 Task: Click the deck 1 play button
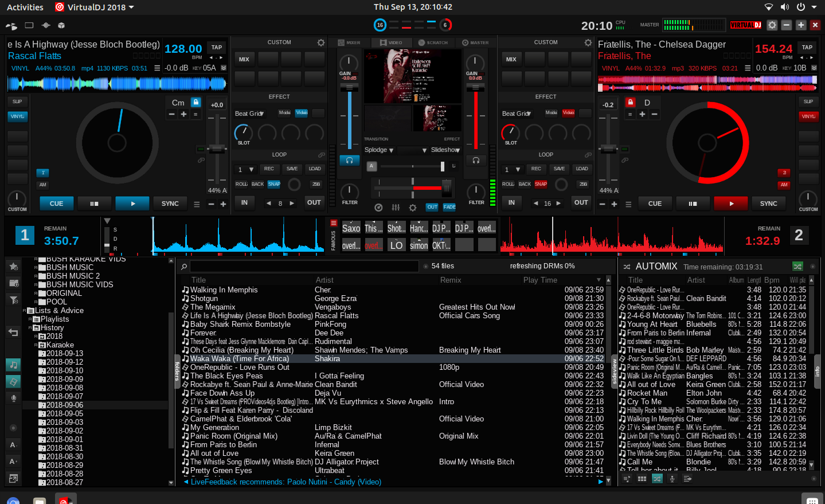coord(132,204)
